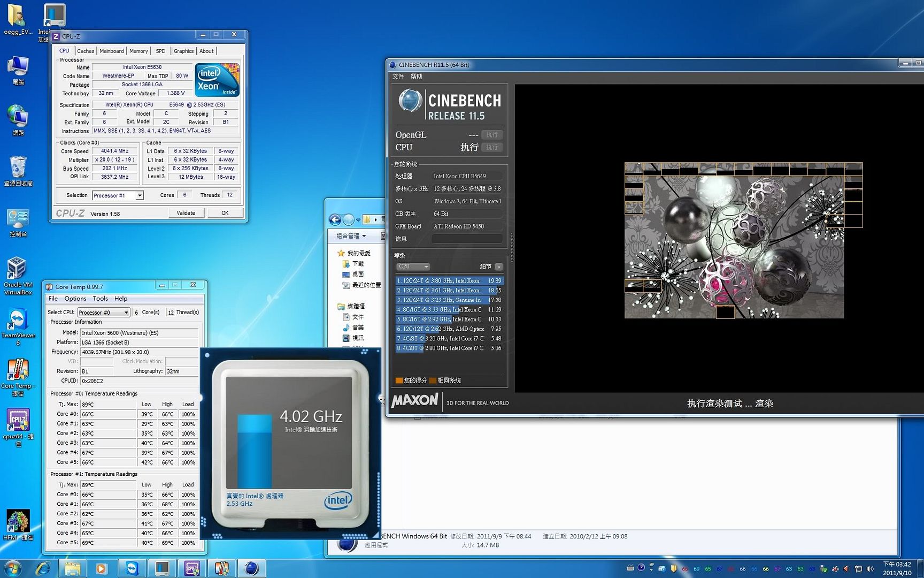Click CINEBENCH OpenGL run button

tap(492, 135)
